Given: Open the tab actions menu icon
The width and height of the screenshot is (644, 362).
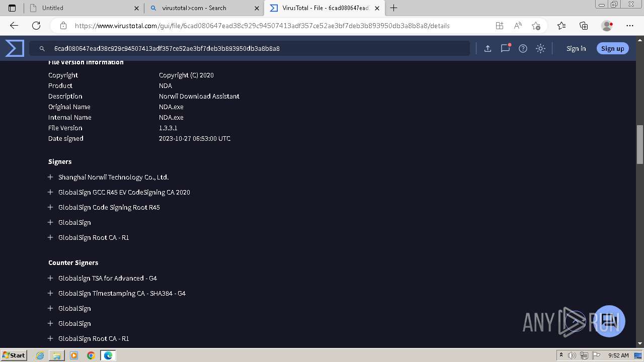Looking at the screenshot, I should point(12,8).
